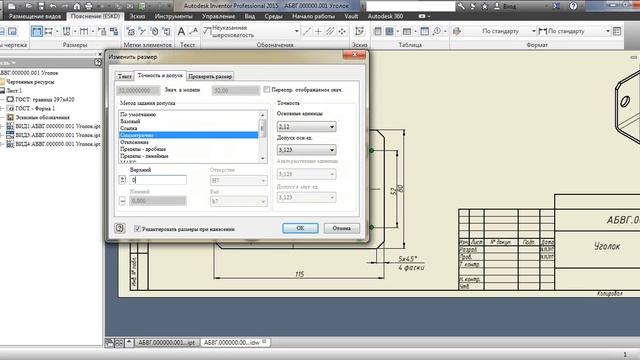Click the Centered Pattern icon
The width and height of the screenshot is (640, 360).
(342, 31)
